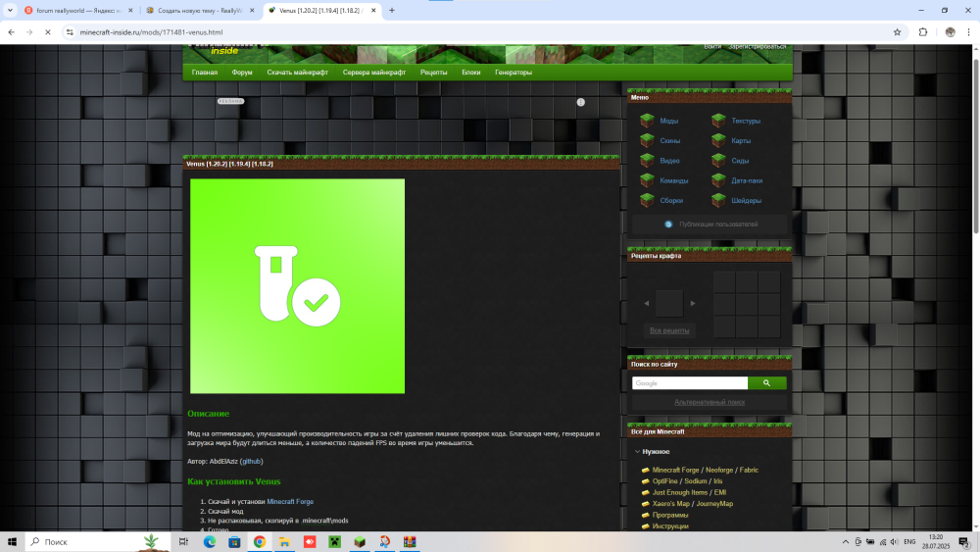Click the grass block icon beside Шейдеры

coord(718,201)
